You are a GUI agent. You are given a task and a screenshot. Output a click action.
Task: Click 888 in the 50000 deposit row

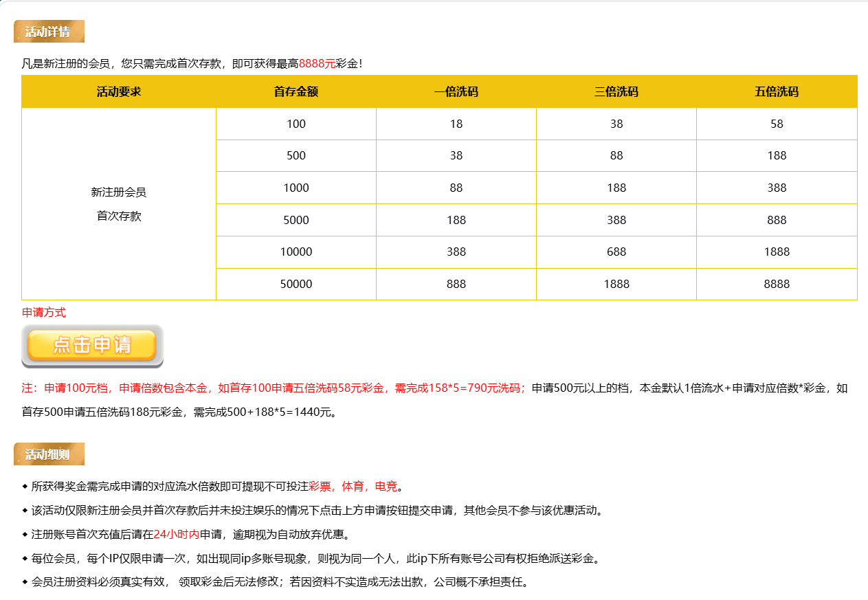point(456,284)
